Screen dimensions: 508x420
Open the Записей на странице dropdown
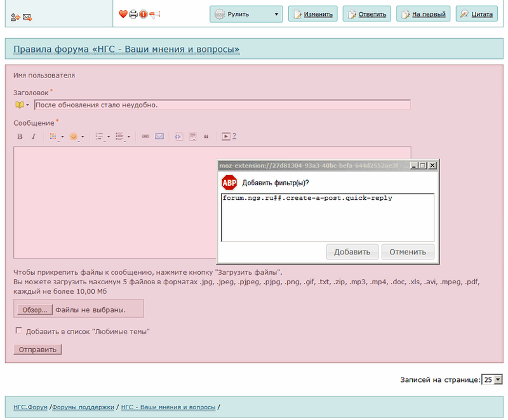click(x=491, y=379)
